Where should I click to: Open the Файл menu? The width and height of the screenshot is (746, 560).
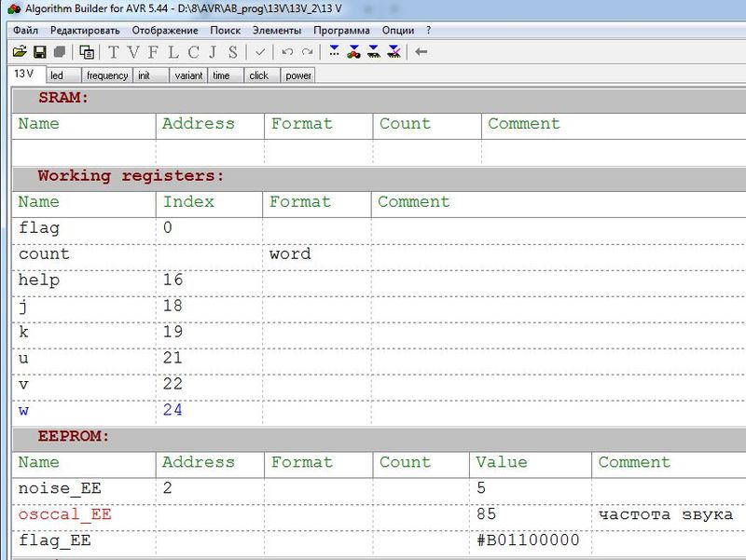pos(26,30)
